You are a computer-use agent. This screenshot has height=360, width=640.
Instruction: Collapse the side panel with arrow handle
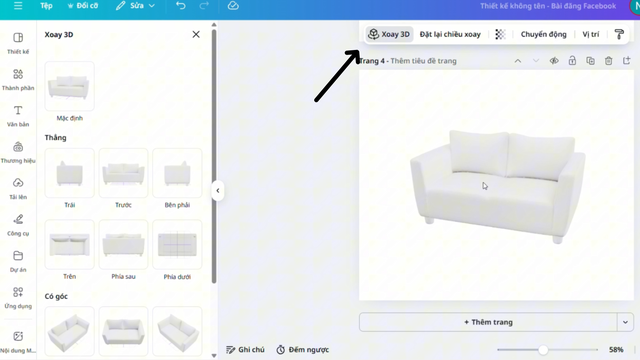click(218, 191)
